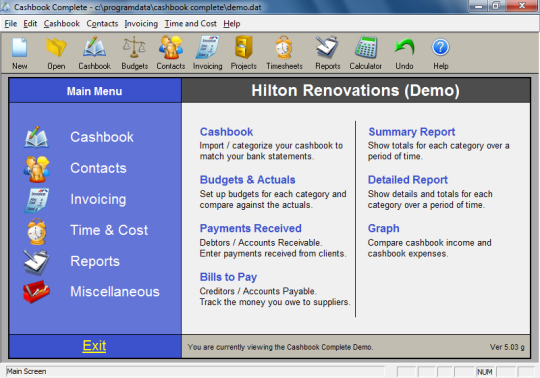This screenshot has width=540, height=378.
Task: Maximize the Cashbook Complete window
Action: click(x=496, y=6)
